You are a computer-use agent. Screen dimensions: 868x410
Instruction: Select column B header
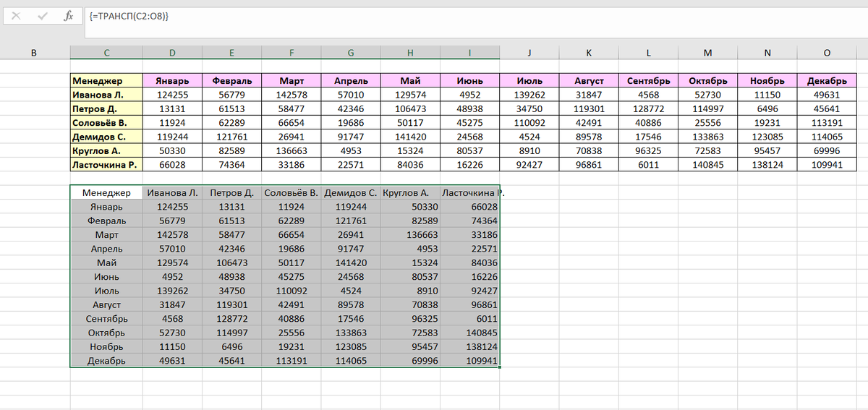click(35, 52)
